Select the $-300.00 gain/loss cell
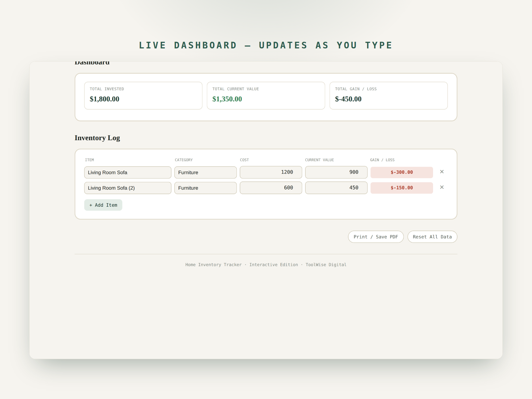Viewport: 532px width, 399px height. 402,172
